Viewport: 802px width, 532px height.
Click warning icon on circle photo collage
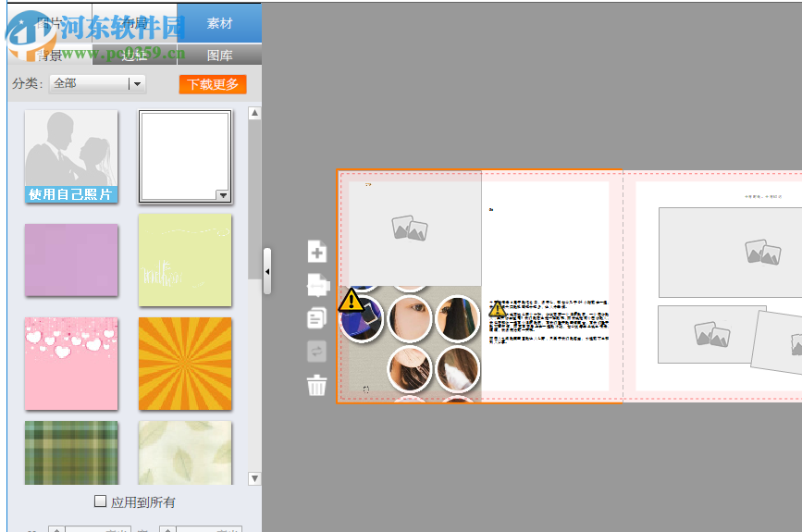tap(352, 300)
